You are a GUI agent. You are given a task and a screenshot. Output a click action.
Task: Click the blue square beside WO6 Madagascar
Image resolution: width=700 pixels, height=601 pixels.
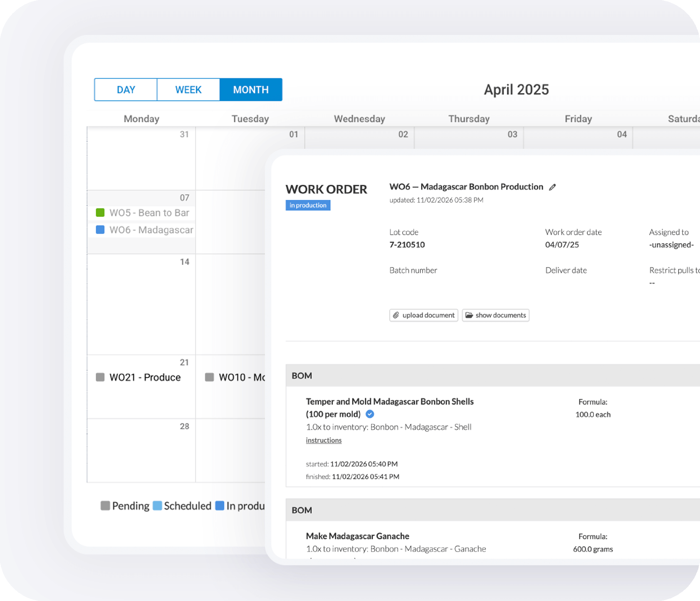(100, 230)
